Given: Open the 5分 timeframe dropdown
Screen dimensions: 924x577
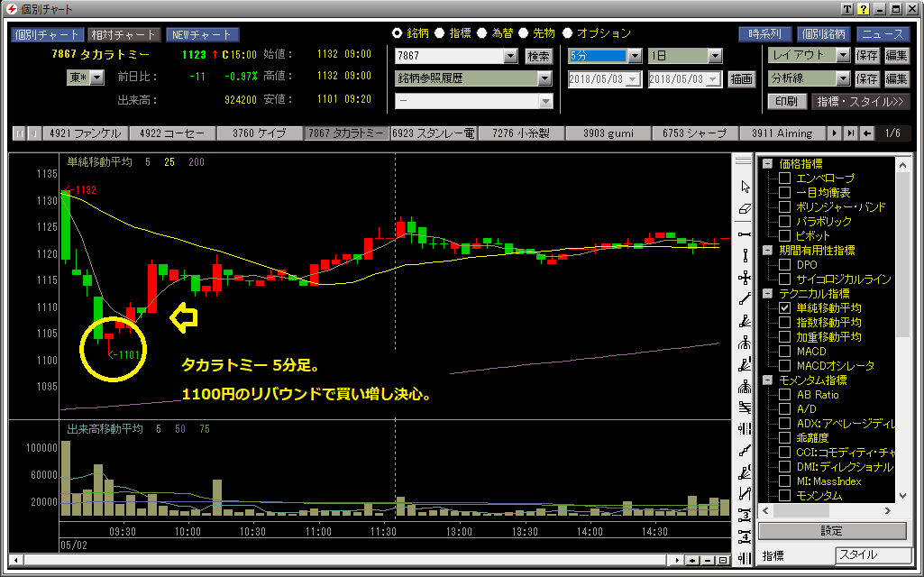Looking at the screenshot, I should [635, 56].
